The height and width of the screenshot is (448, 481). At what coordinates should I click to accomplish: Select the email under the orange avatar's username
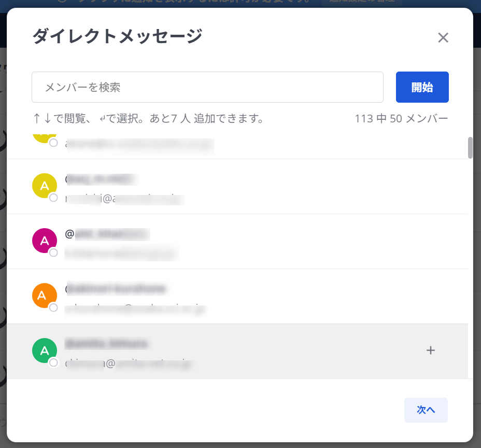click(135, 309)
